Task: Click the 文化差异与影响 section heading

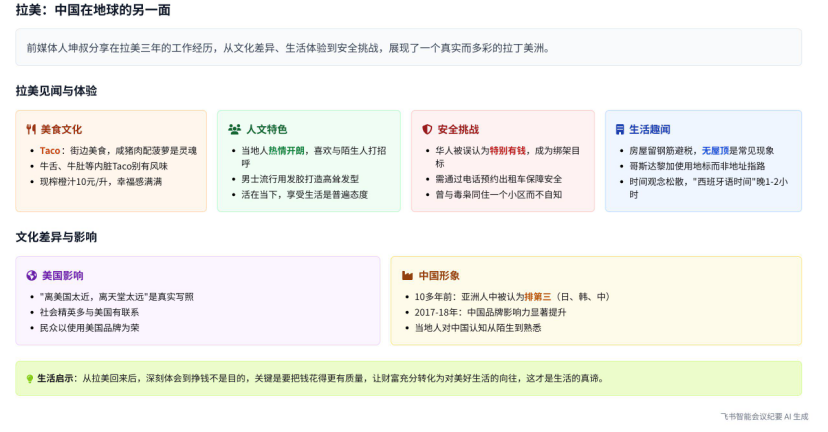Action: (56, 237)
